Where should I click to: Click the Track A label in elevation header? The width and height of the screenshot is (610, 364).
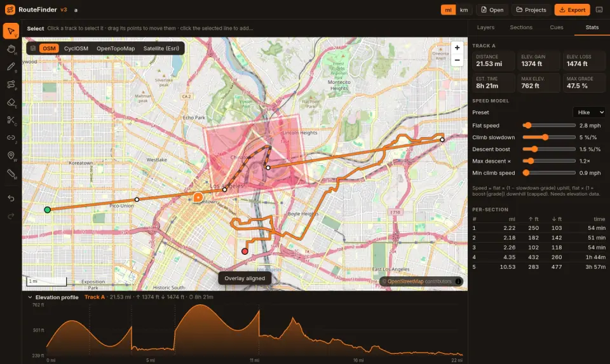(95, 297)
